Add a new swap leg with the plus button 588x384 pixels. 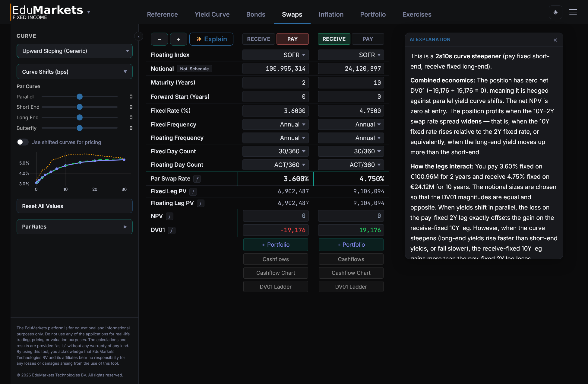click(179, 39)
